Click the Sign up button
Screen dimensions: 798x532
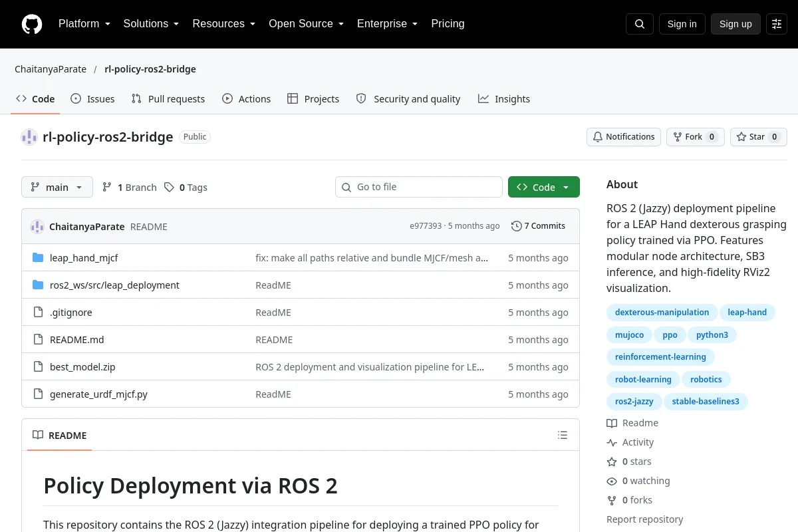(x=735, y=24)
